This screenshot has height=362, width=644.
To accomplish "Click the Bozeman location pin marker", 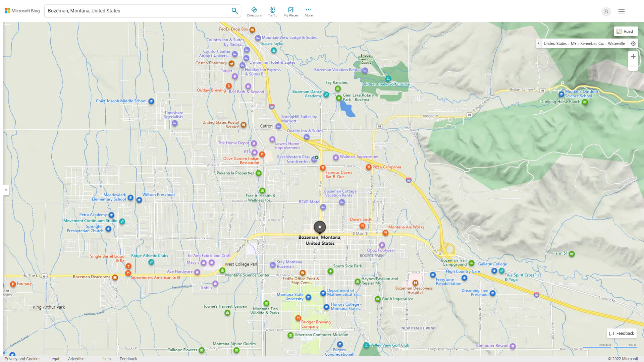I will 320,227.
